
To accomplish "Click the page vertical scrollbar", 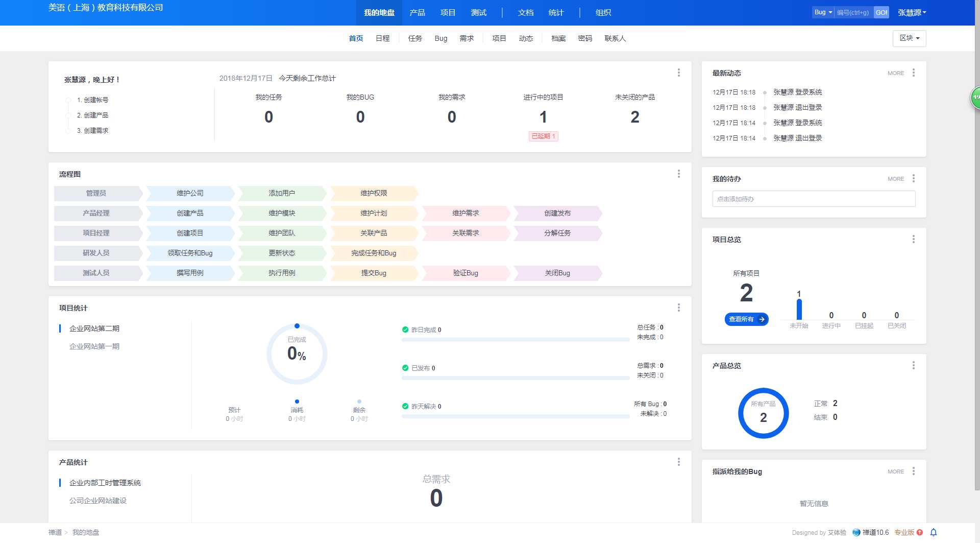I will [x=977, y=245].
